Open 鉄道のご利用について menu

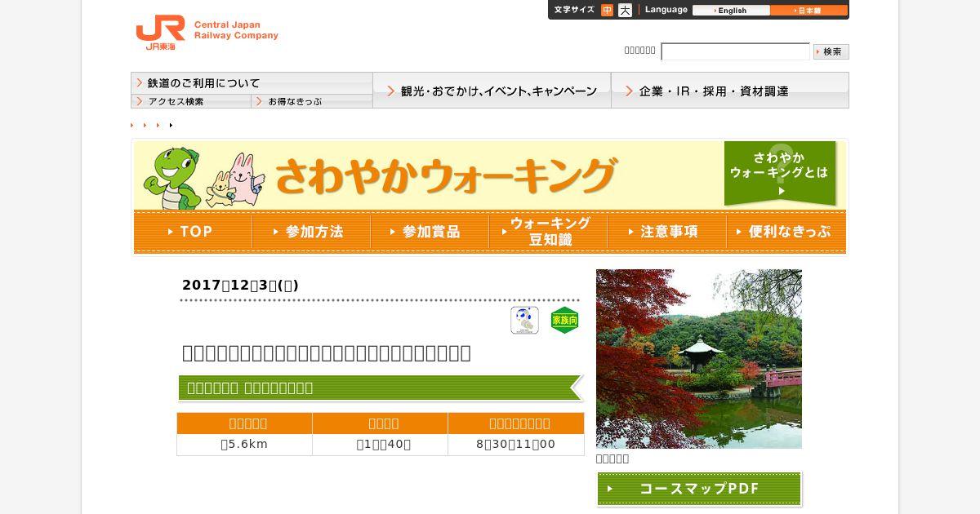pyautogui.click(x=252, y=83)
